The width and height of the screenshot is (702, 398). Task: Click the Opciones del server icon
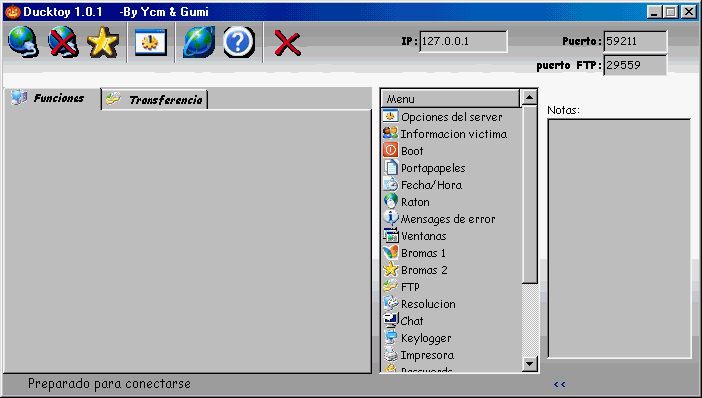pos(390,116)
